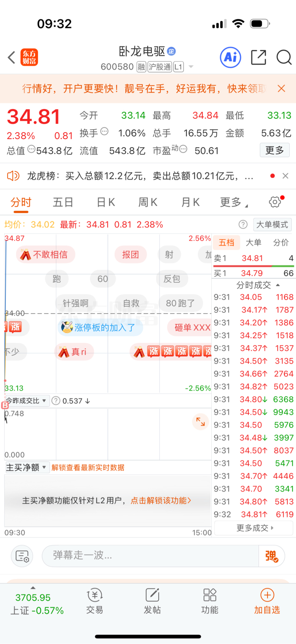Viewport: 296px width, 644px height.
Task: Tap the 均价 34.02 value
Action: click(x=30, y=224)
